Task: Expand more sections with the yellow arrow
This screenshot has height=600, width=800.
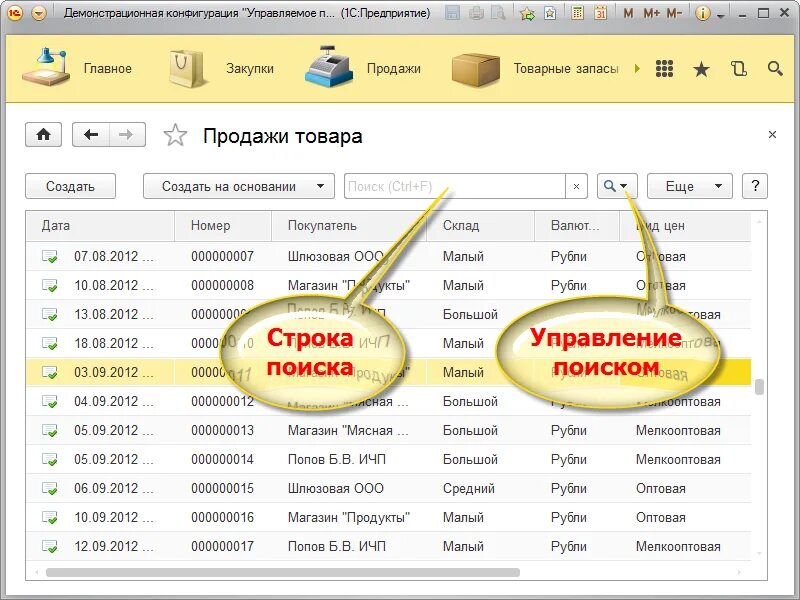Action: (637, 68)
